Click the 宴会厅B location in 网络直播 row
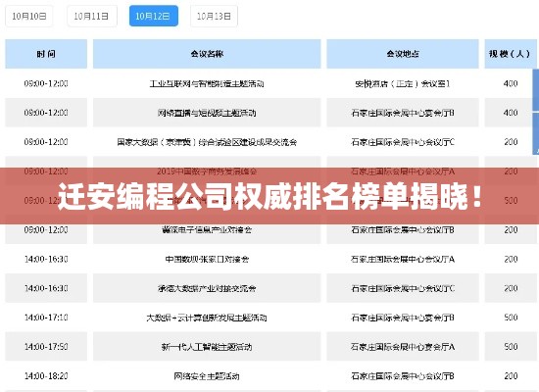 (x=403, y=113)
